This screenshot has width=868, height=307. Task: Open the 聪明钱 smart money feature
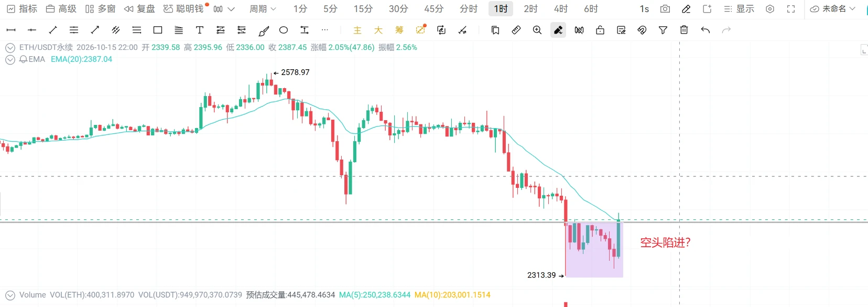pos(183,9)
